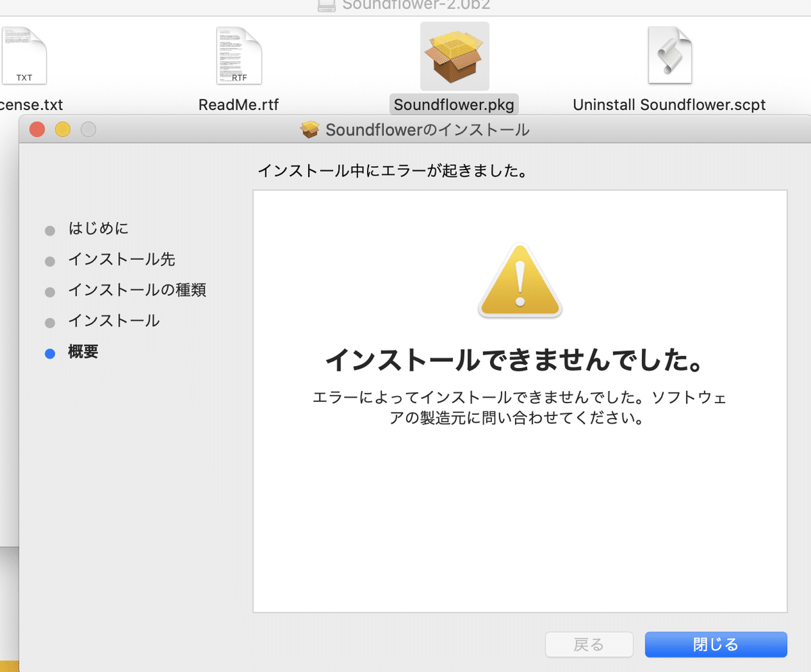Select the Uninstall Soundflower.scpt script icon
This screenshot has width=811, height=672.
(x=670, y=55)
